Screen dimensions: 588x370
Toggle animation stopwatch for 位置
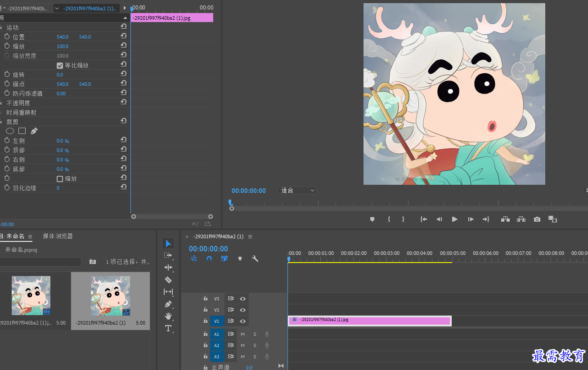coord(7,36)
